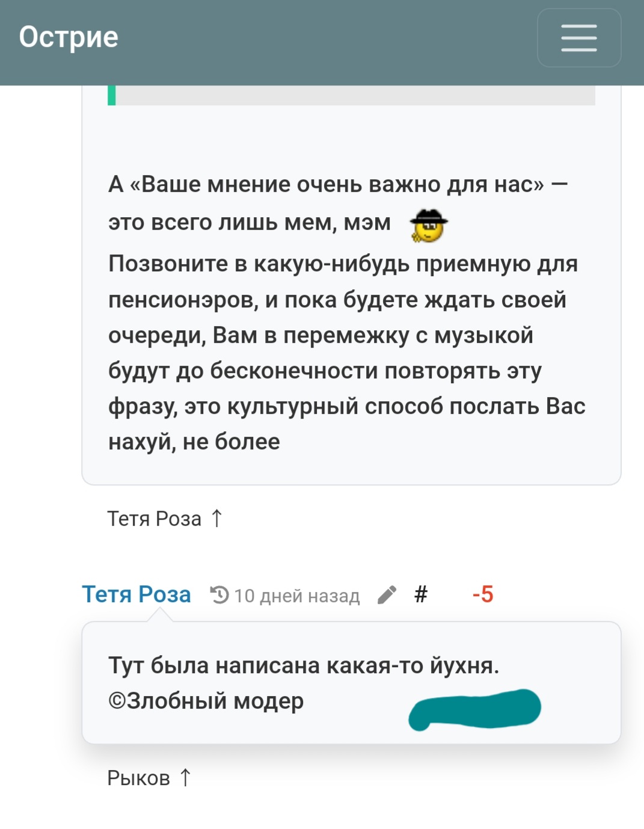
Task: Click the hat-wearing smiley emoji
Action: [428, 225]
